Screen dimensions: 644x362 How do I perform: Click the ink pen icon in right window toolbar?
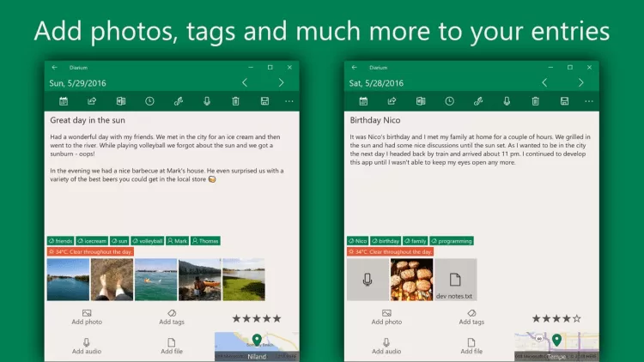click(478, 101)
